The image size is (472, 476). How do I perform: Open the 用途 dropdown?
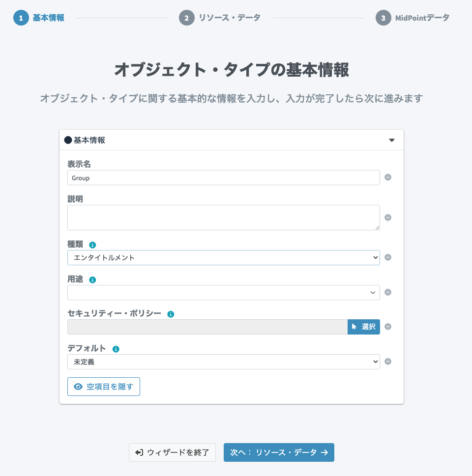click(x=223, y=293)
